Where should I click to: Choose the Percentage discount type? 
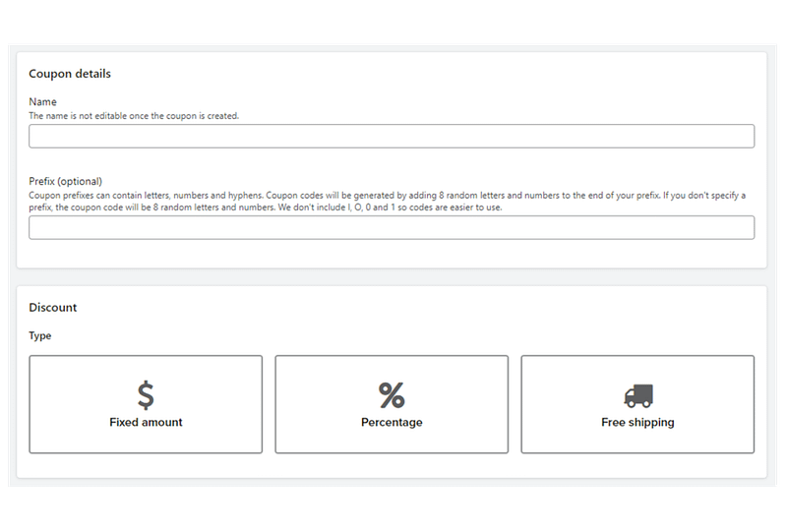392,404
